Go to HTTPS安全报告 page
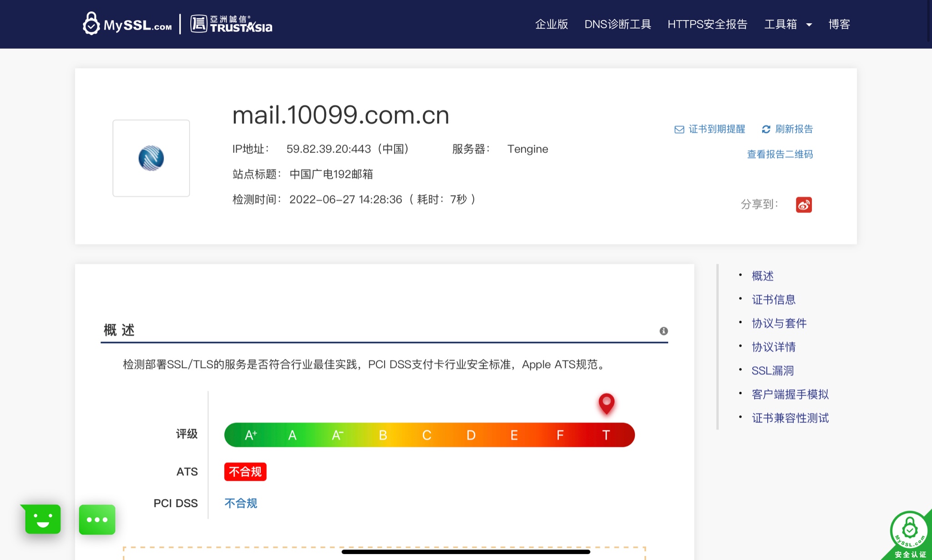This screenshot has width=932, height=560. 707,24
